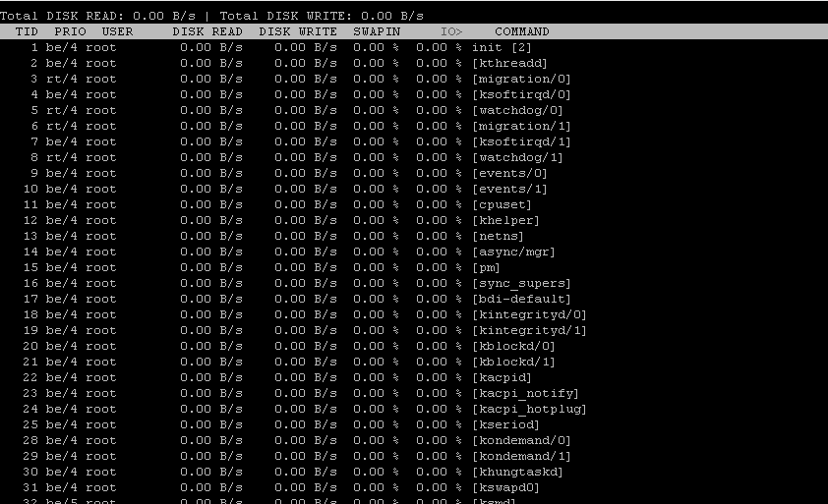This screenshot has width=828, height=504.
Task: Click the IO> sorted column header
Action: [x=451, y=31]
